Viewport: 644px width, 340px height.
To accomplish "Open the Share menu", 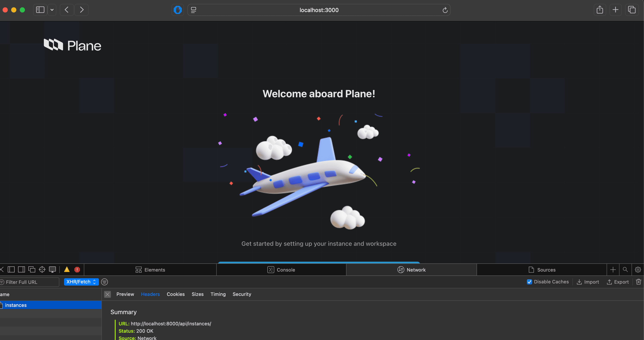I will [600, 10].
